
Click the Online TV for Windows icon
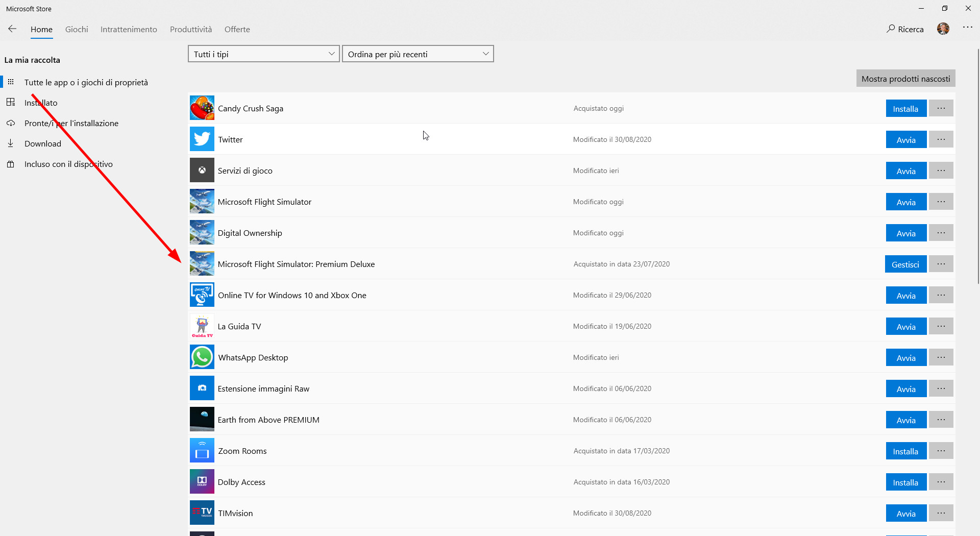pyautogui.click(x=202, y=295)
